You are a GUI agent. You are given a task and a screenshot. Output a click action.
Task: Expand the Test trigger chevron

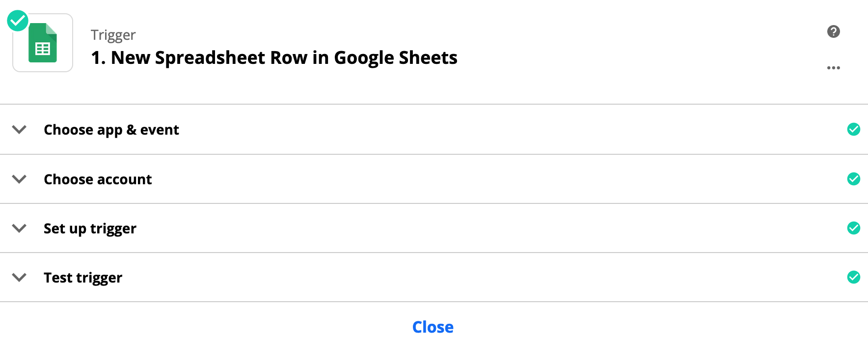tap(19, 278)
